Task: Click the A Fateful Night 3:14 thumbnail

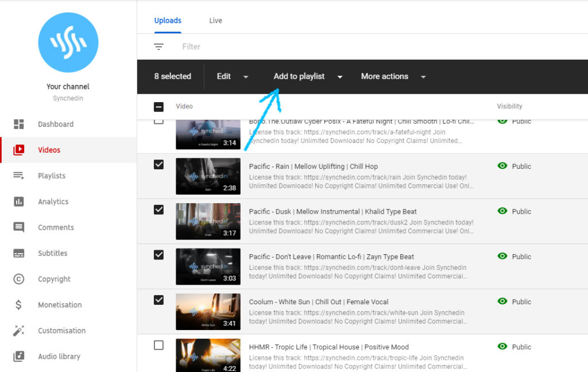Action: [x=208, y=135]
